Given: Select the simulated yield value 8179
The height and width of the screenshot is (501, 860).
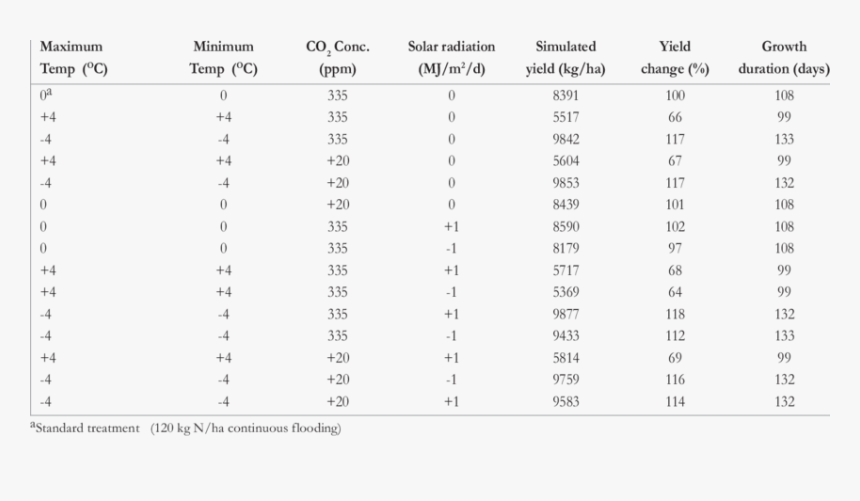Looking at the screenshot, I should [x=565, y=248].
